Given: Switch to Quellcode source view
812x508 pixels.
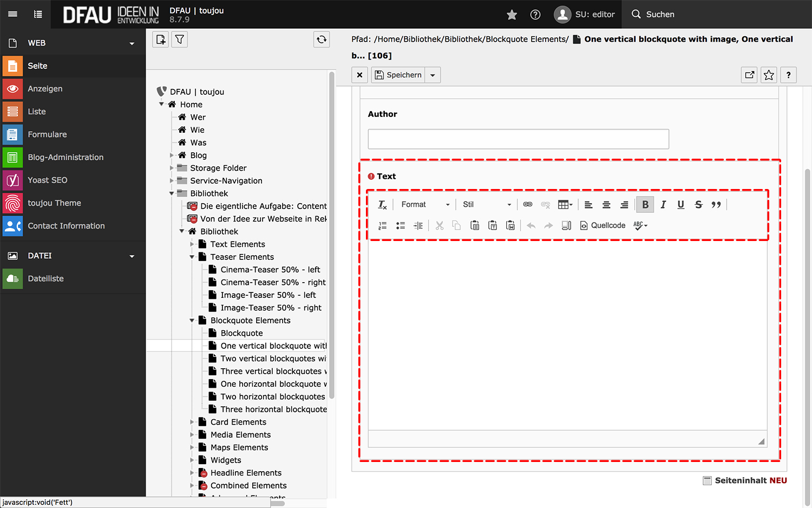Looking at the screenshot, I should [603, 225].
